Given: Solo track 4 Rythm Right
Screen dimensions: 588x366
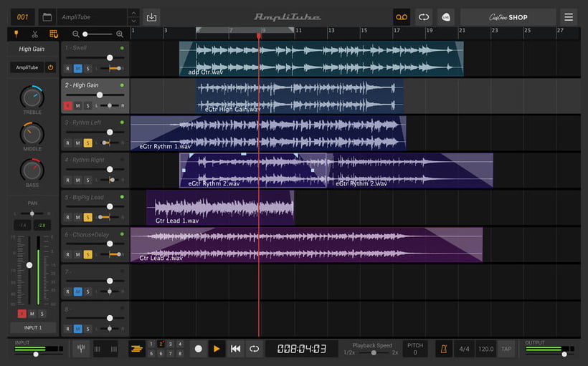Looking at the screenshot, I should pyautogui.click(x=87, y=180).
